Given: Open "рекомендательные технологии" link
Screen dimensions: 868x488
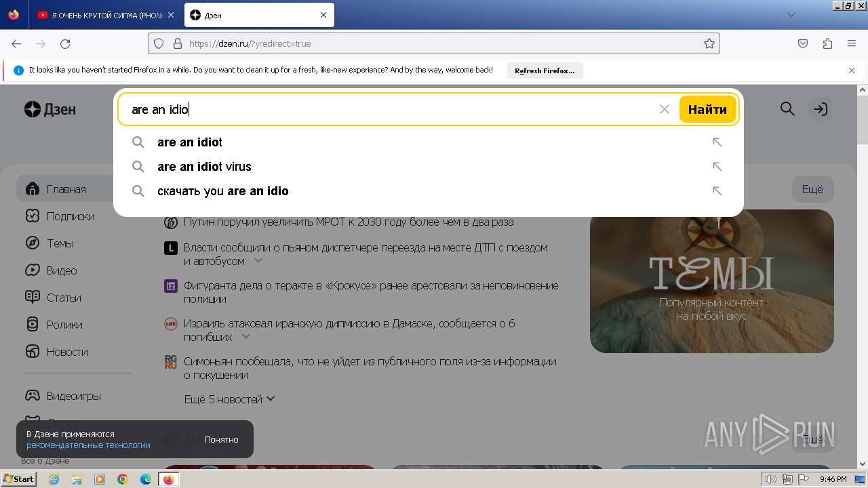Looking at the screenshot, I should click(x=88, y=445).
